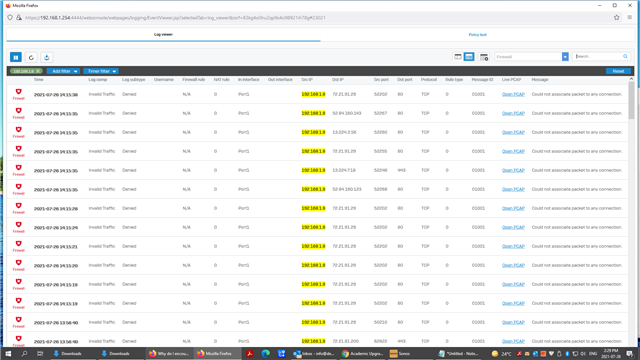Screen dimensions: 640x360
Task: Click the log table vertical scrollbar
Action: (x=631, y=100)
